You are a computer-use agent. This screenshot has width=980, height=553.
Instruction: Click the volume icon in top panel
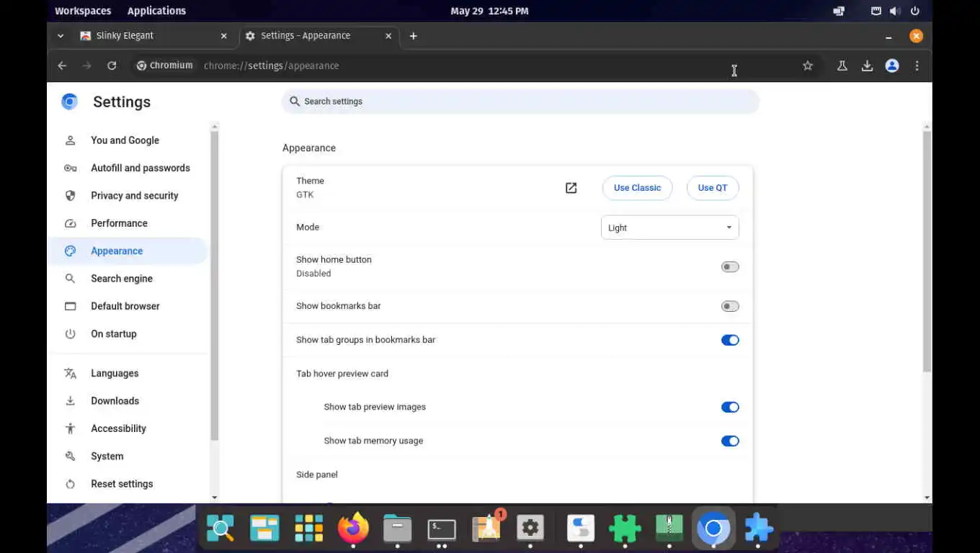(x=895, y=11)
